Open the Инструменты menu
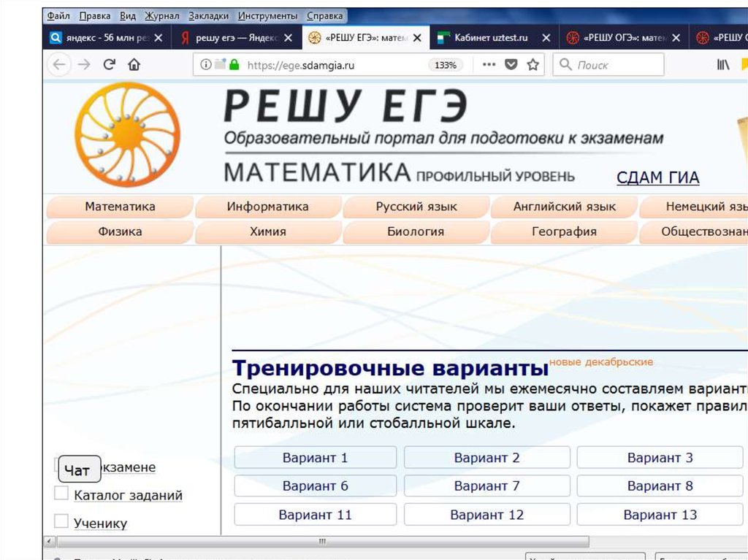Screen dimensions: 748x560 pos(267,16)
